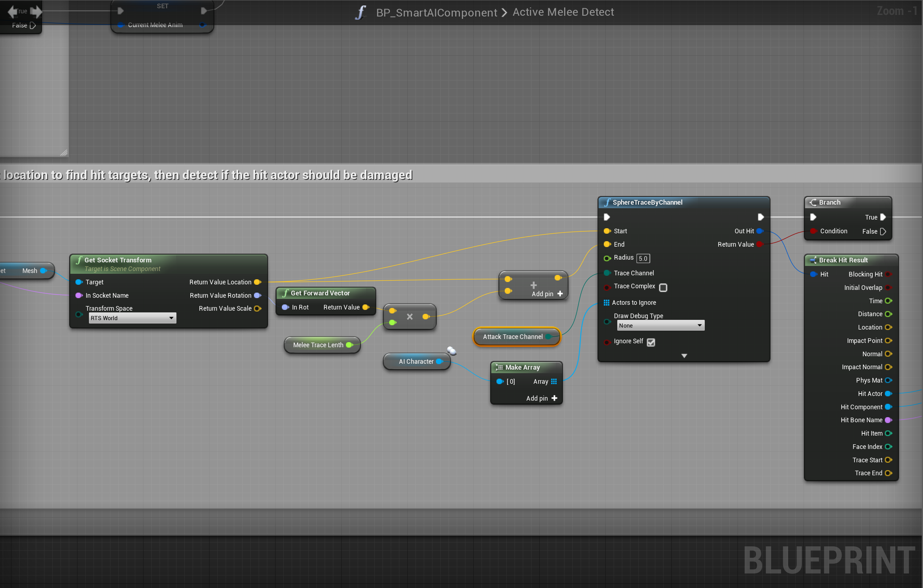Image resolution: width=923 pixels, height=588 pixels.
Task: Click the multiply node X symbol
Action: [x=410, y=317]
